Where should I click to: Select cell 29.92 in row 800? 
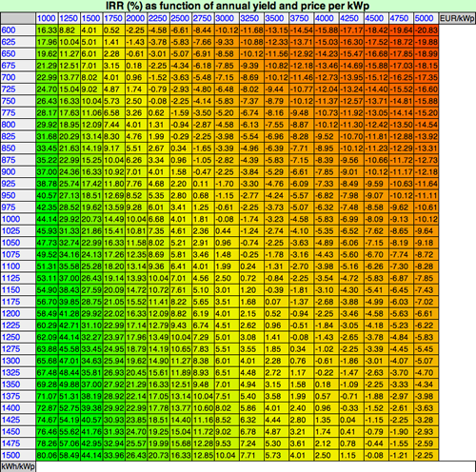point(47,125)
